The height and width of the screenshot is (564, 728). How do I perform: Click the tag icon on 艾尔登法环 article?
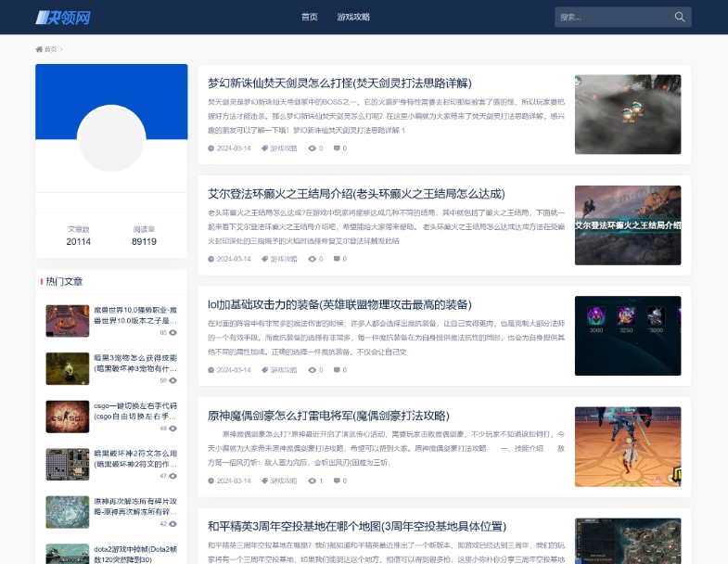pos(264,259)
